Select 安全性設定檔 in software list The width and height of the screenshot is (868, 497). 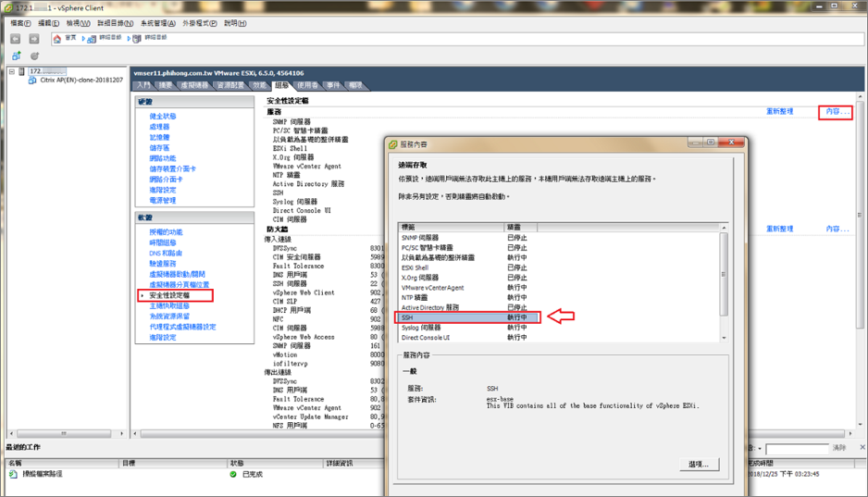[169, 295]
